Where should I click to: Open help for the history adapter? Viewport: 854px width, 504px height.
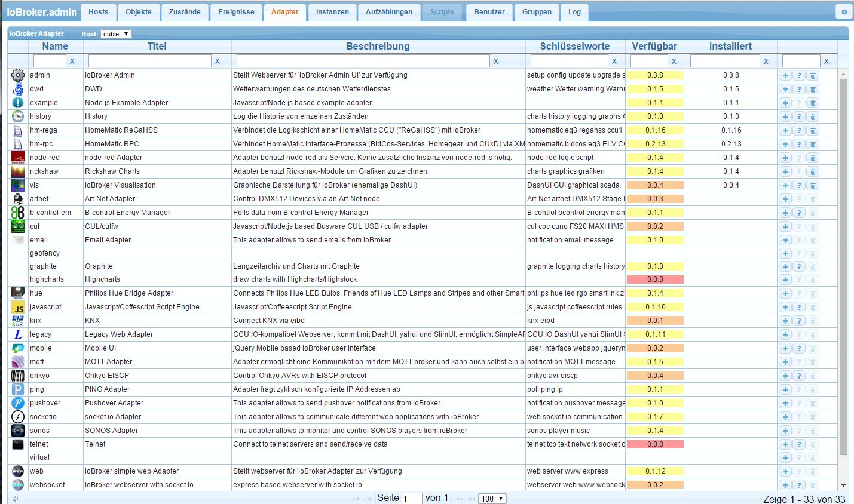tap(799, 116)
